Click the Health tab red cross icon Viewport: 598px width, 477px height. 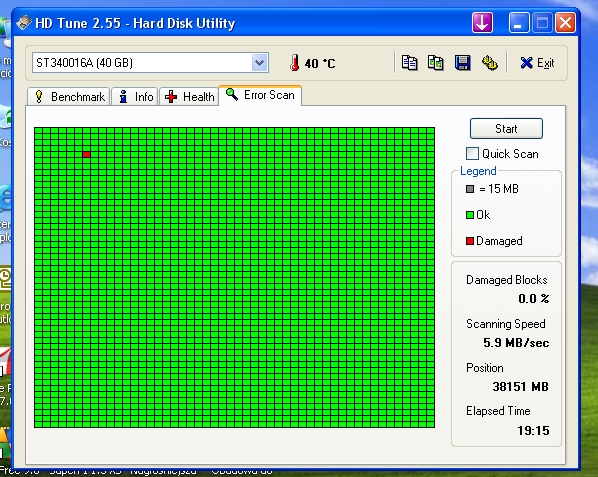171,96
